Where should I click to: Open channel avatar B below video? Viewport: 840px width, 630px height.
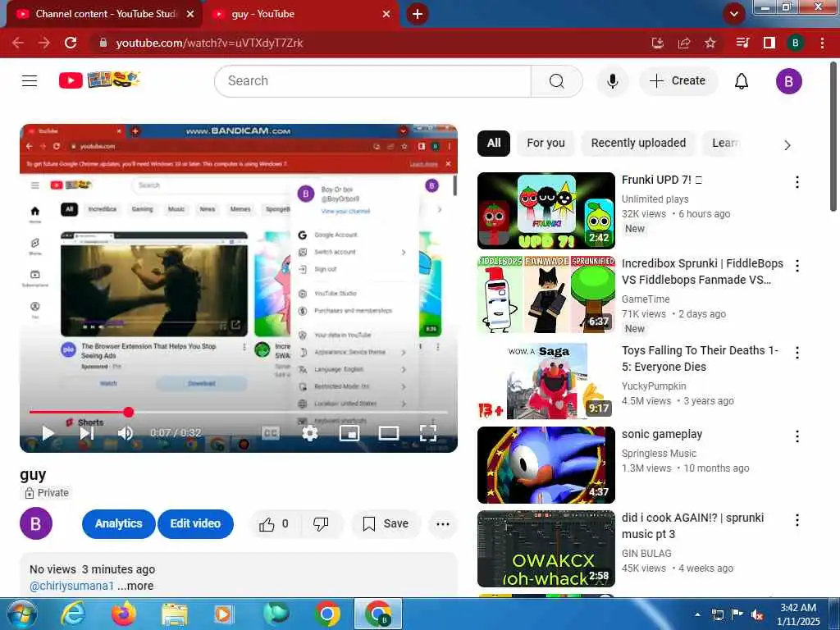coord(36,523)
